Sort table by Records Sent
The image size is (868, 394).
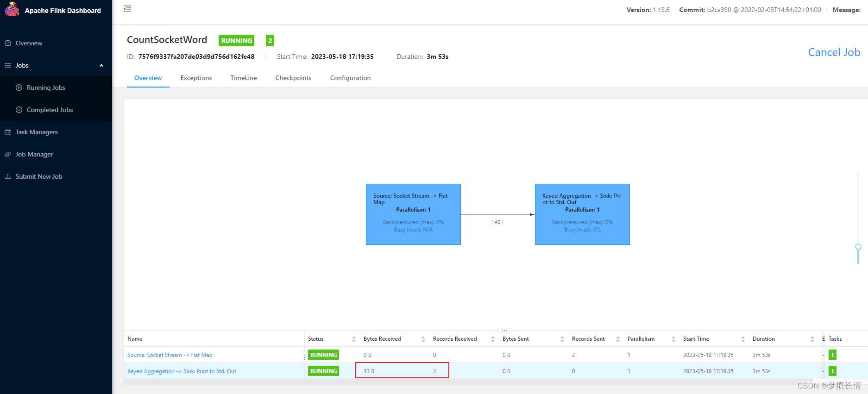click(x=618, y=339)
